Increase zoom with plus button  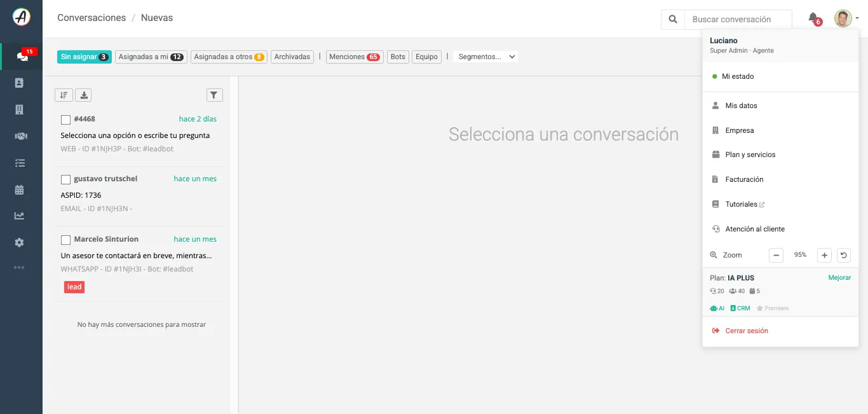(x=824, y=255)
